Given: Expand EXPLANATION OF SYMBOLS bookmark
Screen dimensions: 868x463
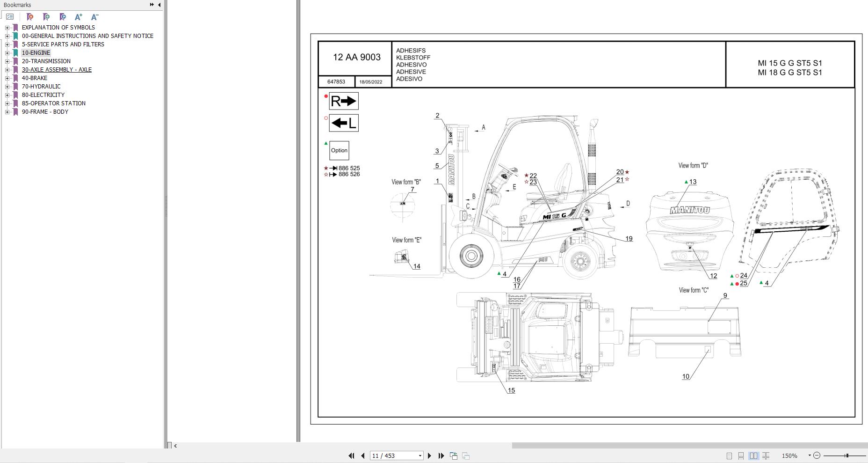Looking at the screenshot, I should (7, 28).
